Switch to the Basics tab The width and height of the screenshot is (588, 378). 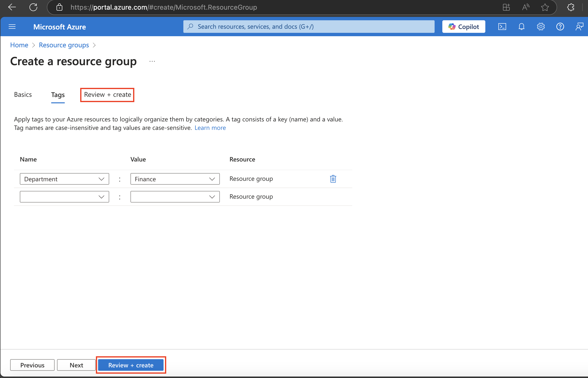click(23, 95)
